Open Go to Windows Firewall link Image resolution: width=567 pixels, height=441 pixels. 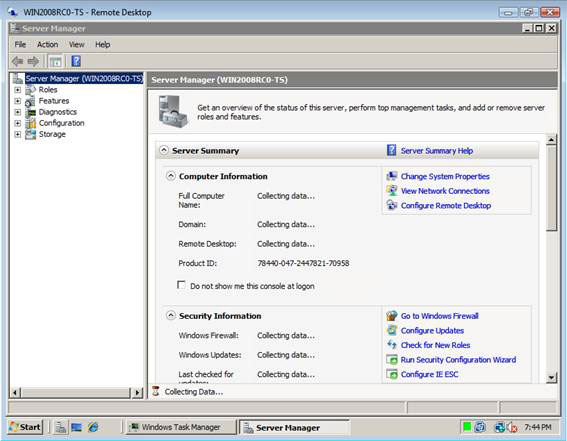coord(439,316)
